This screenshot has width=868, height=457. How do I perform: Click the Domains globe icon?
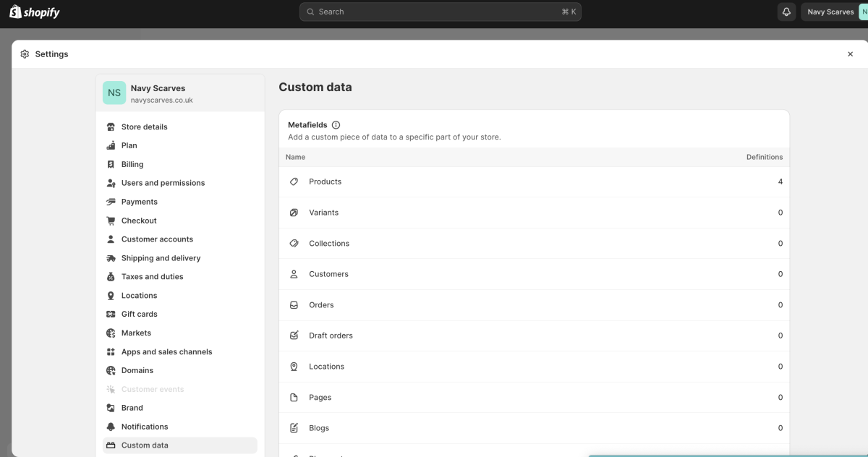(111, 371)
